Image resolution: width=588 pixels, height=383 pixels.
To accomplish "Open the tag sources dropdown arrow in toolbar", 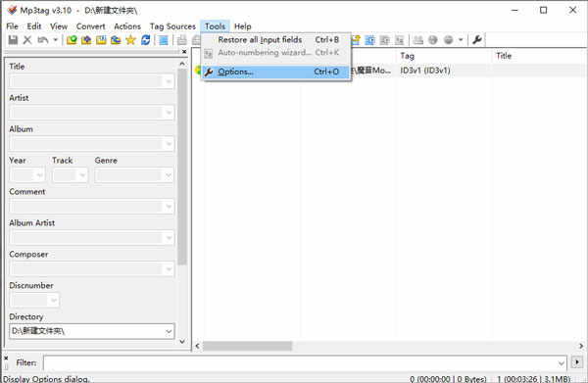I will click(461, 40).
